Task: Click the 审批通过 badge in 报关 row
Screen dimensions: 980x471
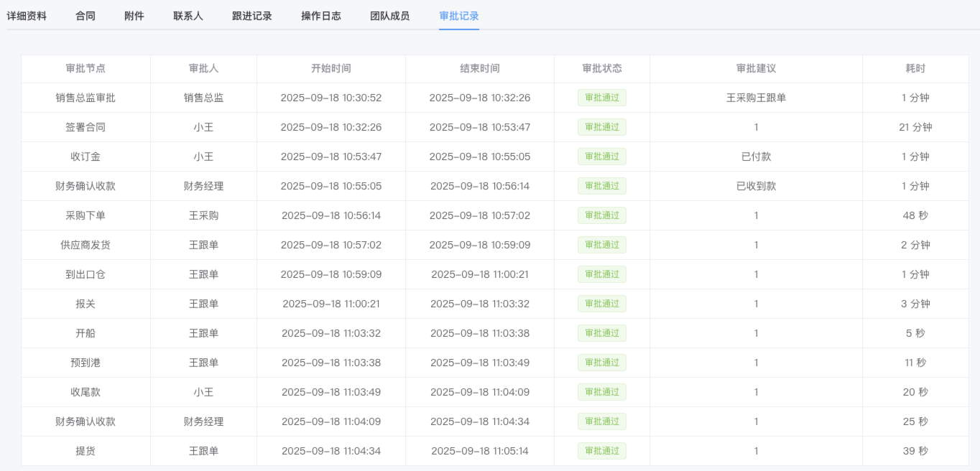Action: point(602,304)
